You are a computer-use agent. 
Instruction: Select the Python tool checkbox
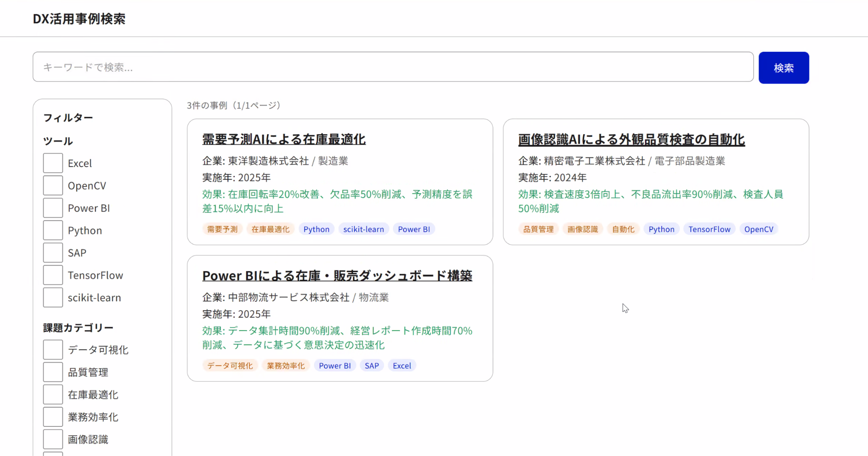(x=53, y=231)
